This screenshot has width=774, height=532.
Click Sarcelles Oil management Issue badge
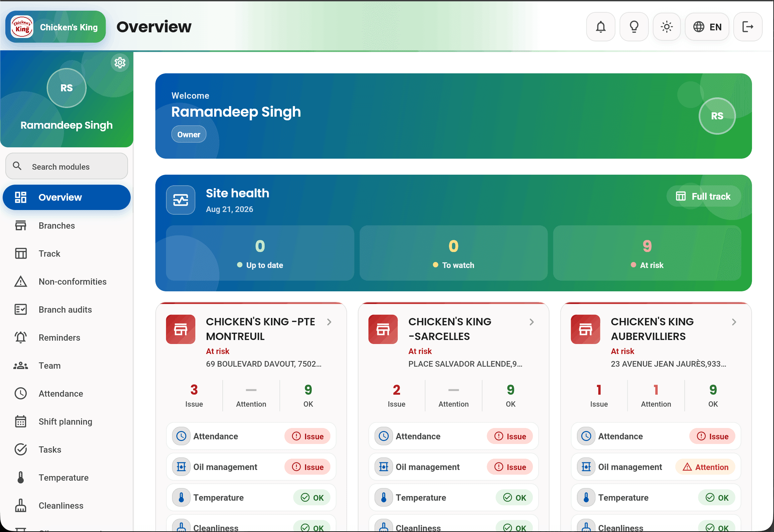click(x=510, y=467)
